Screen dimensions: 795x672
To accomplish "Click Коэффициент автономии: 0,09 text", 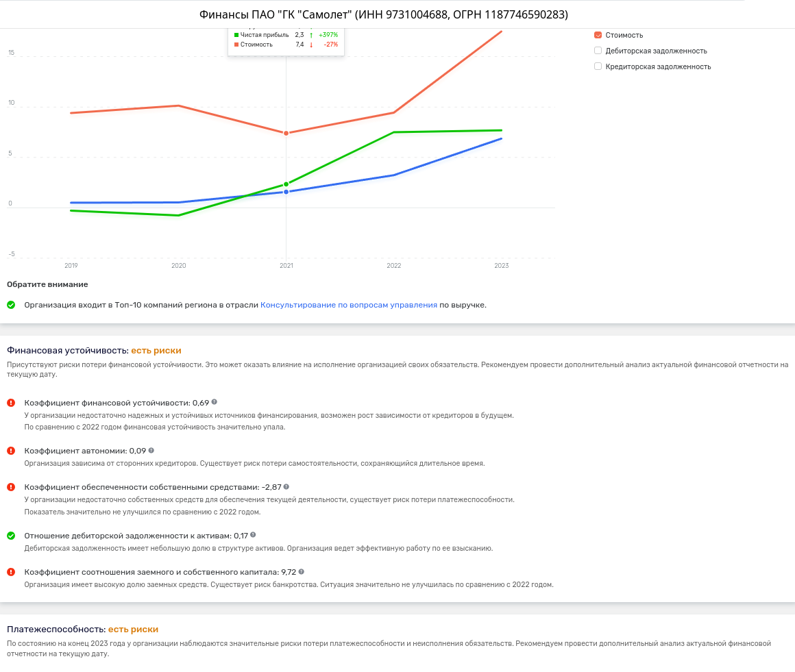I will pos(85,451).
